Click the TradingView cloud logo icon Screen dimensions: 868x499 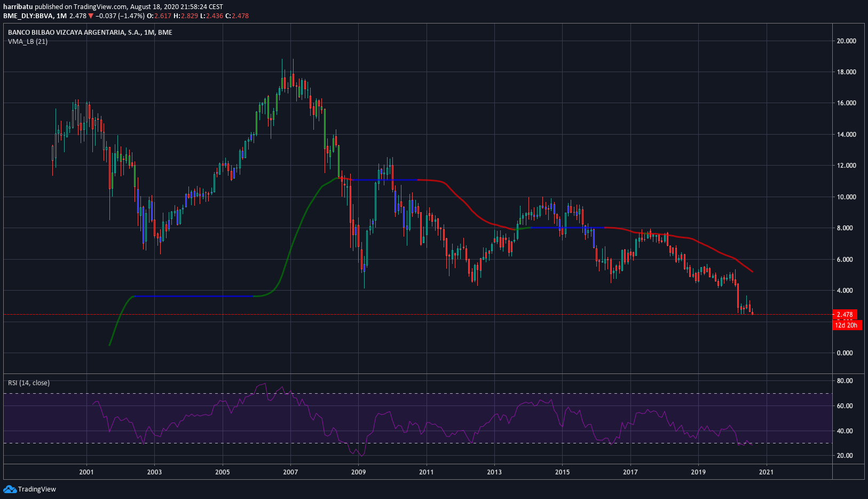[10, 489]
